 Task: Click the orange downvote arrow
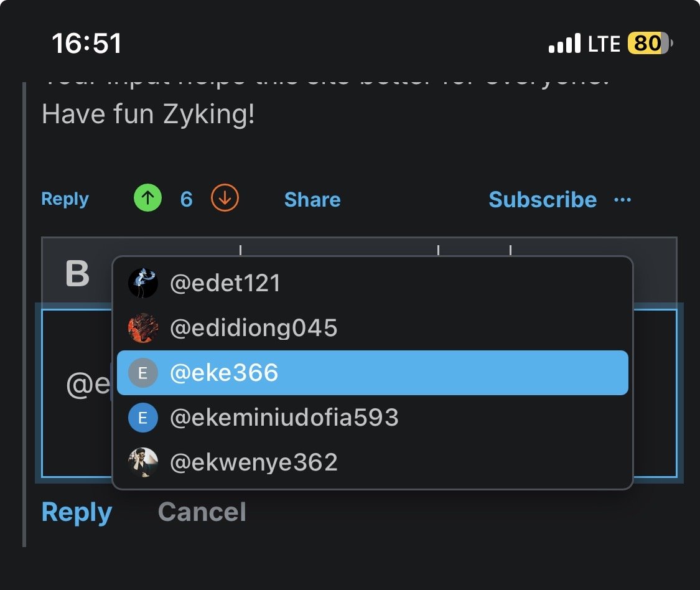pyautogui.click(x=225, y=197)
